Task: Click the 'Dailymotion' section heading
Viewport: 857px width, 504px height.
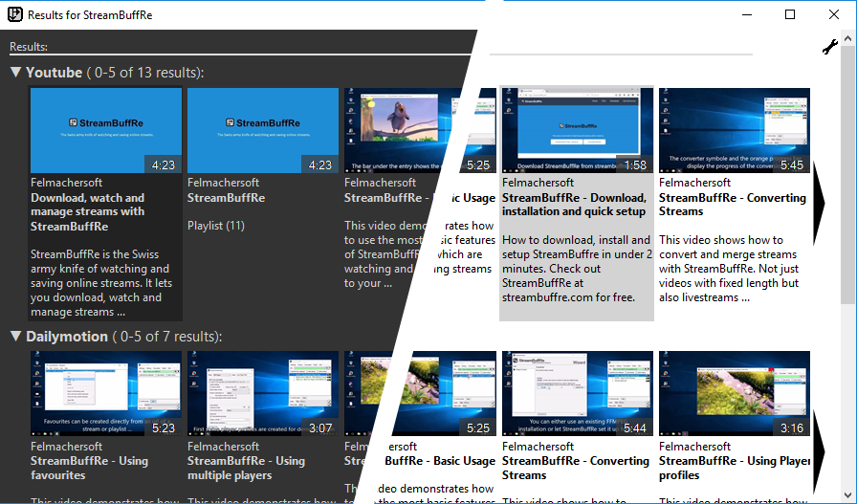Action: point(67,337)
